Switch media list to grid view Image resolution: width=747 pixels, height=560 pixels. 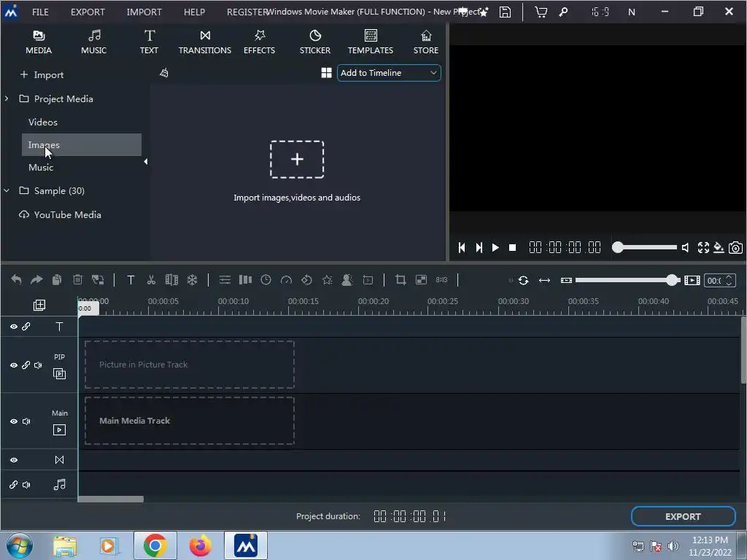tap(326, 73)
